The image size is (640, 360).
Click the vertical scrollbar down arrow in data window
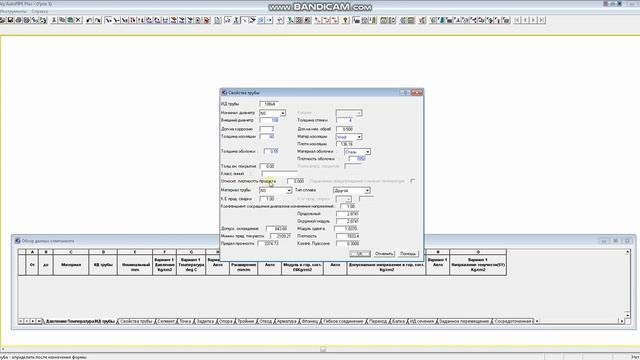coord(627,315)
